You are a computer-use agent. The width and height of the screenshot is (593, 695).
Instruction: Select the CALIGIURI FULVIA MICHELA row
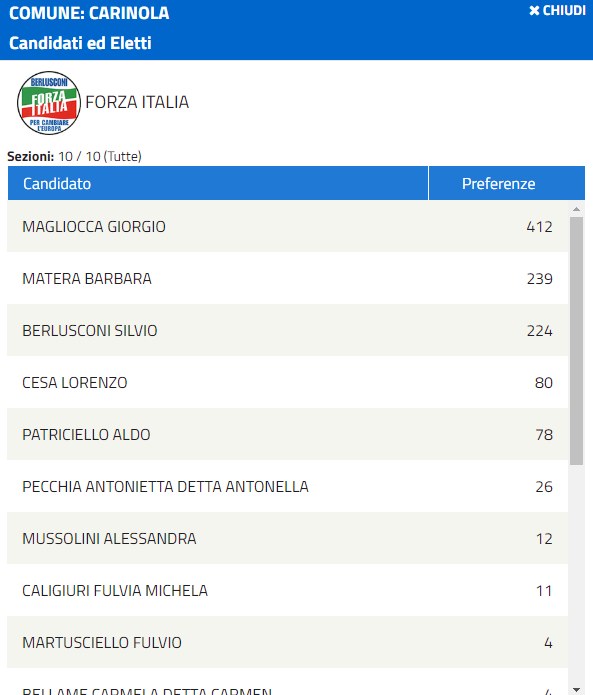coord(288,590)
